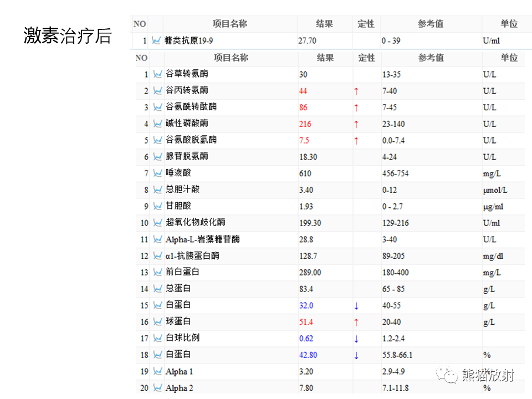Select the Alpha-L-岩藻糖苷酶 item name

pos(203,239)
